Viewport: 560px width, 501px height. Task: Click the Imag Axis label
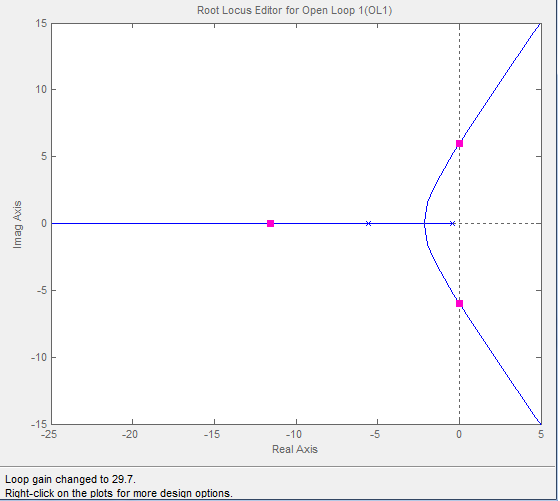(17, 224)
